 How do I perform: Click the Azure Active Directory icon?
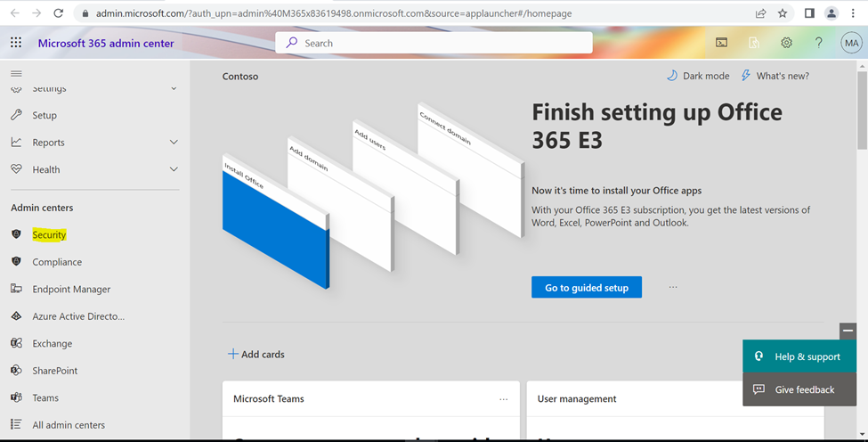tap(17, 315)
